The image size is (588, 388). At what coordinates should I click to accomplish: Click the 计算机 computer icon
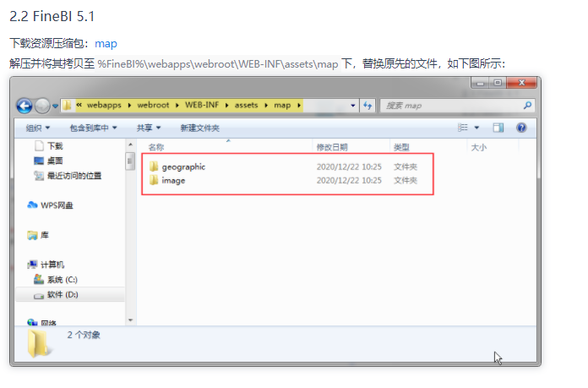pyautogui.click(x=33, y=265)
